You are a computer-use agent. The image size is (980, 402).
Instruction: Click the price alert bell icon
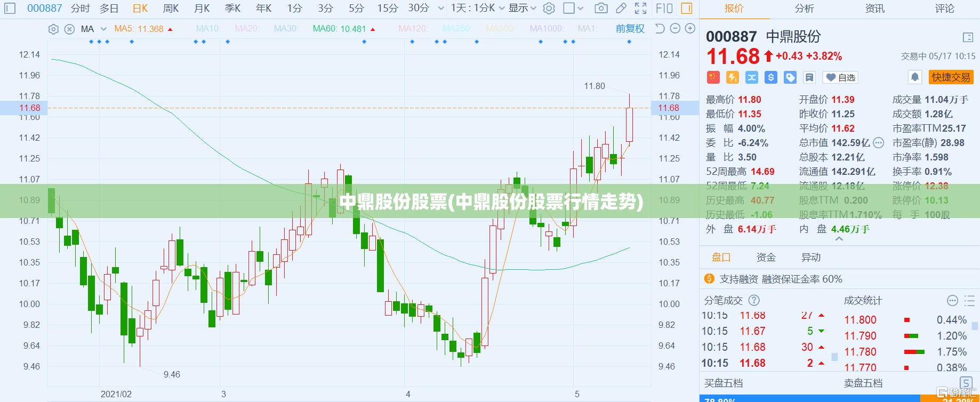(915, 77)
